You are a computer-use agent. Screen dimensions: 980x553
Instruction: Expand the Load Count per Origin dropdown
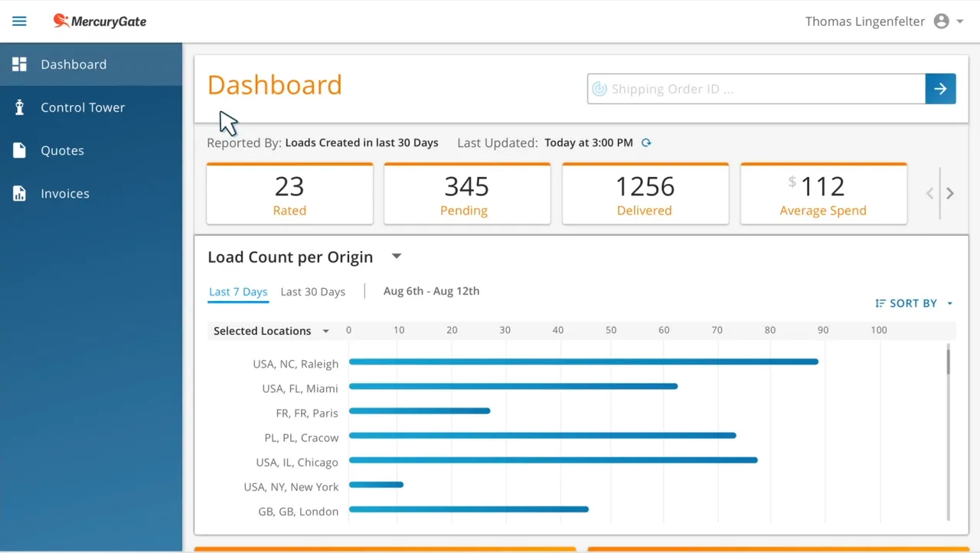396,257
